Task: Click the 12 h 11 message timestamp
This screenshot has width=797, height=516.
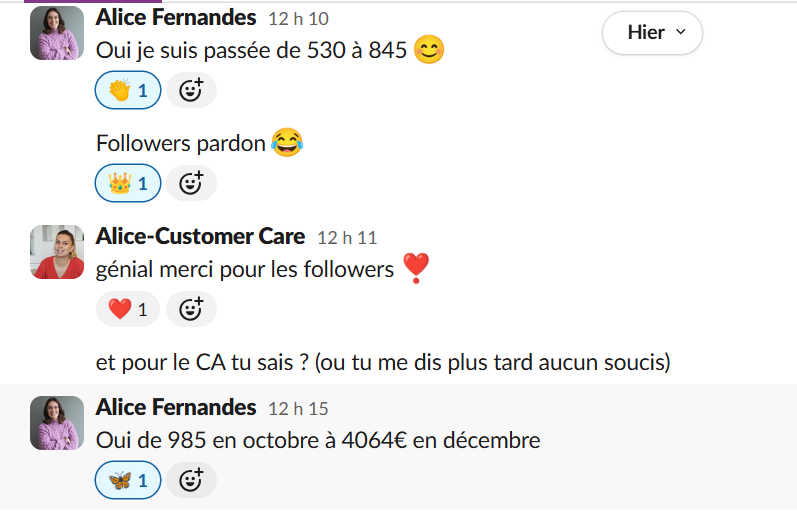Action: (346, 238)
